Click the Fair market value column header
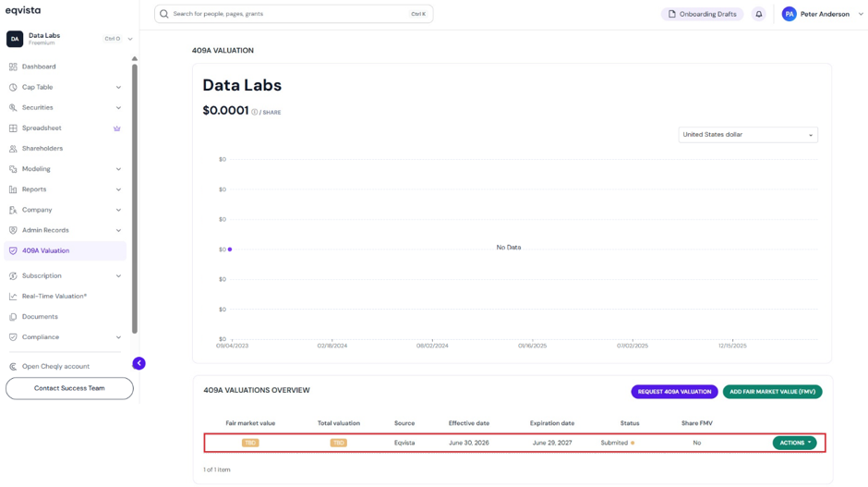The image size is (868, 487). pyautogui.click(x=250, y=423)
